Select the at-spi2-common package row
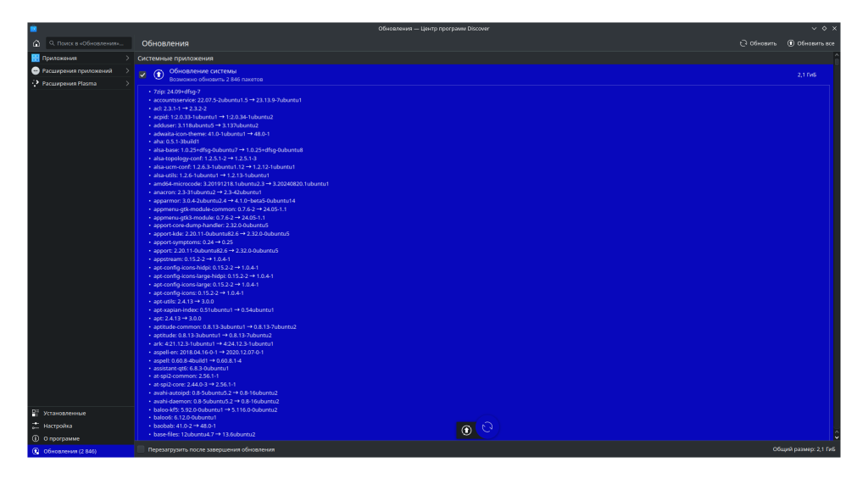This screenshot has width=868, height=490. pos(186,376)
